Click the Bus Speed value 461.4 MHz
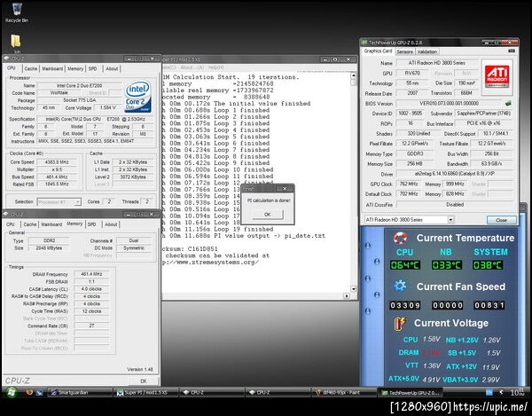 pyautogui.click(x=57, y=177)
